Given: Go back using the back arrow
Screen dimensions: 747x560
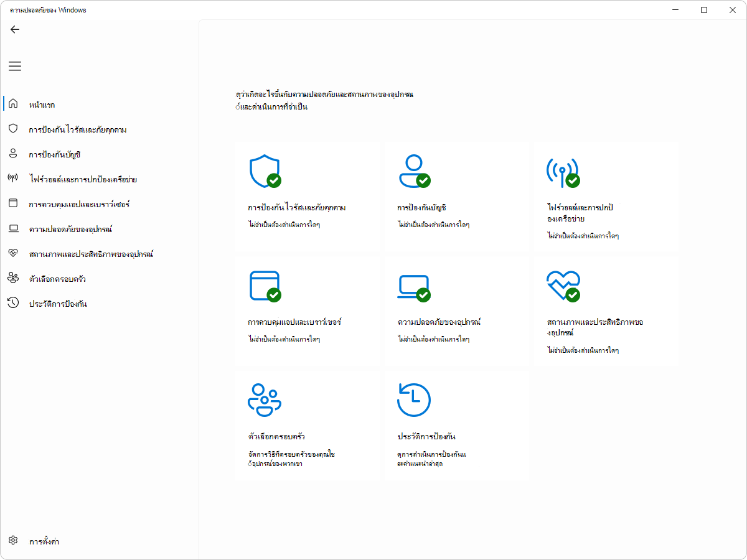Looking at the screenshot, I should point(15,29).
